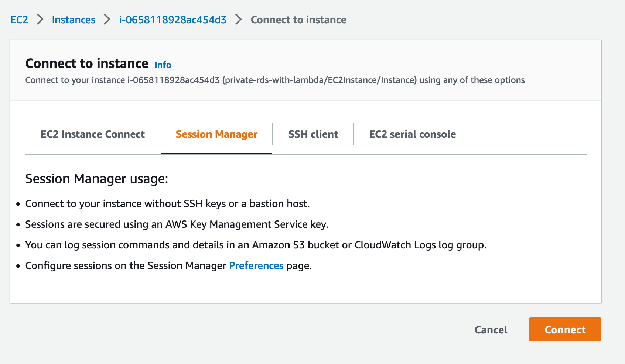
Task: Open the Instances breadcrumb link
Action: 74,20
